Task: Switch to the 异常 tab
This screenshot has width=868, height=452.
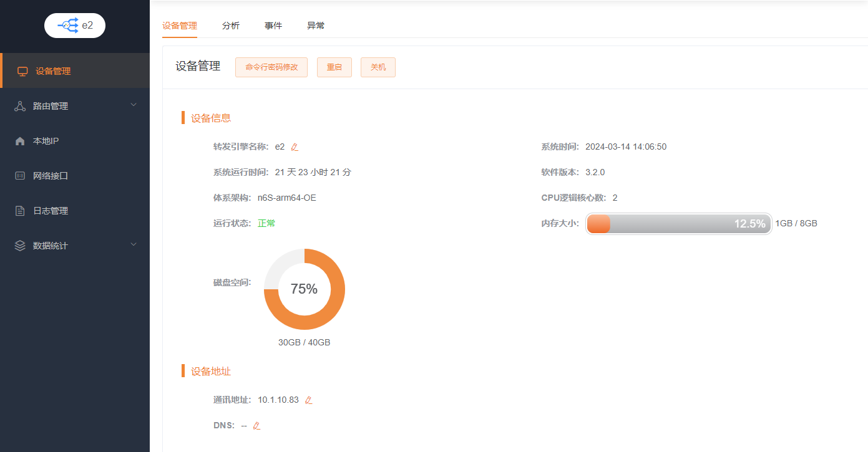Action: pos(315,26)
